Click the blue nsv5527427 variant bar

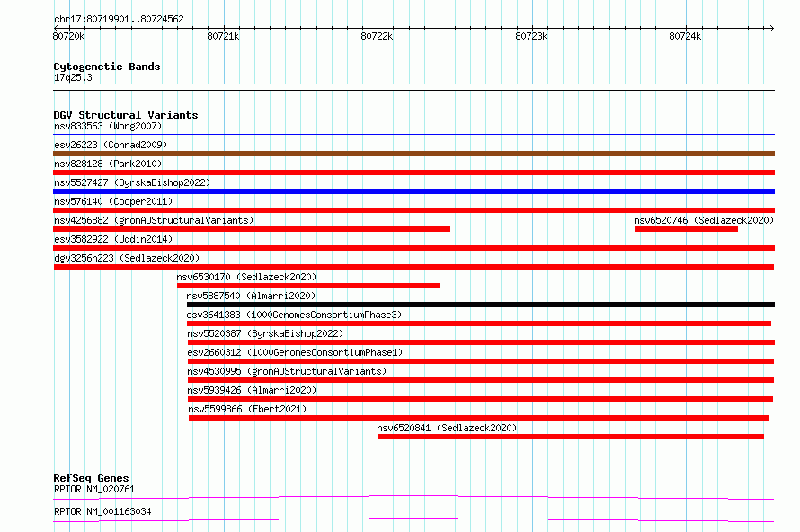pyautogui.click(x=413, y=191)
